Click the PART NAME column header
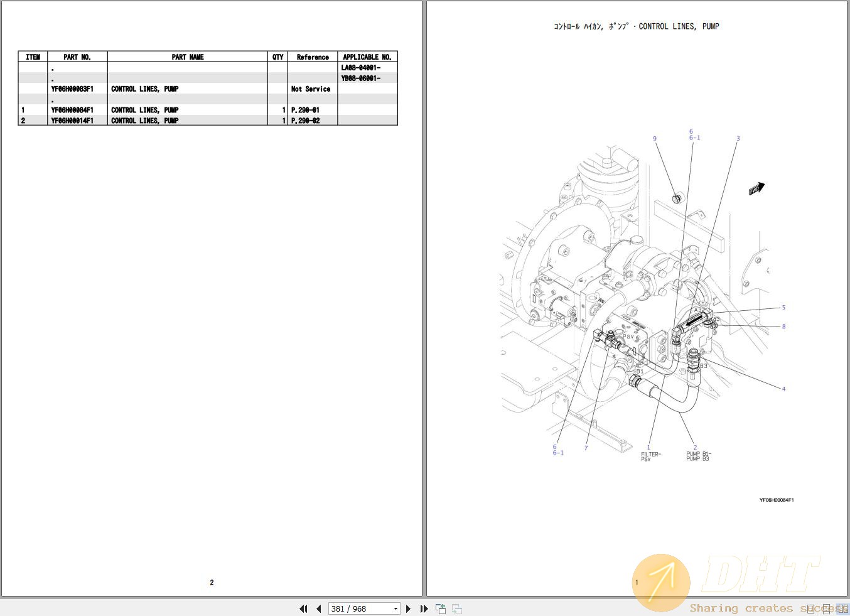This screenshot has width=850, height=616. (188, 57)
